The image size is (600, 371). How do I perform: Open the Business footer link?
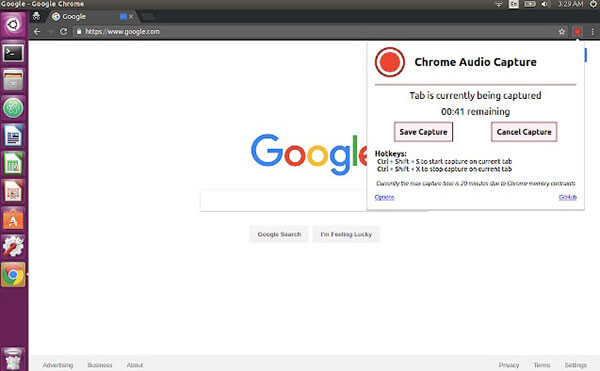point(99,365)
